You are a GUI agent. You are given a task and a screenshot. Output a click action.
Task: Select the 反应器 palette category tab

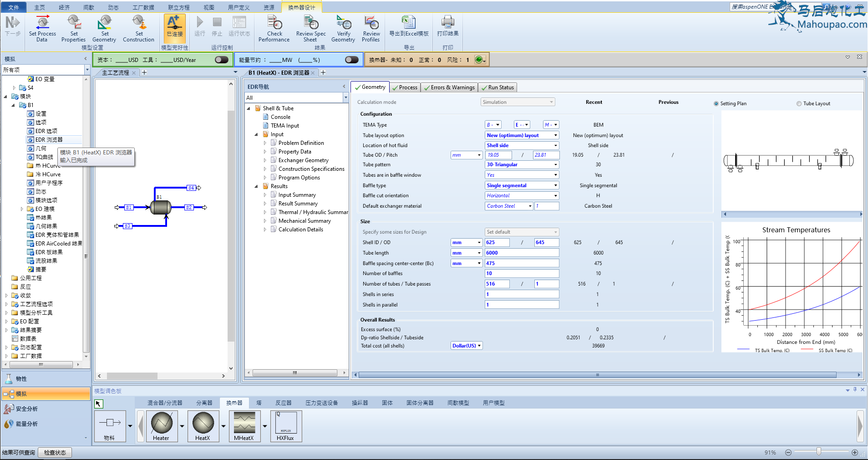(283, 403)
